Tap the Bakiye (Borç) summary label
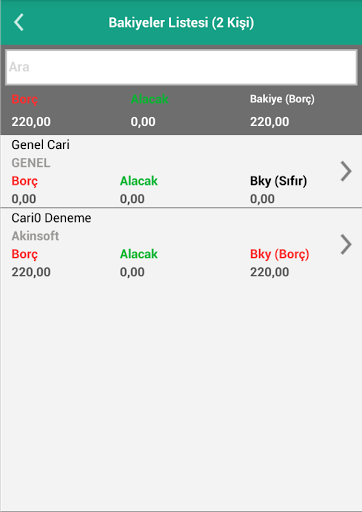The width and height of the screenshot is (362, 512). (x=282, y=99)
